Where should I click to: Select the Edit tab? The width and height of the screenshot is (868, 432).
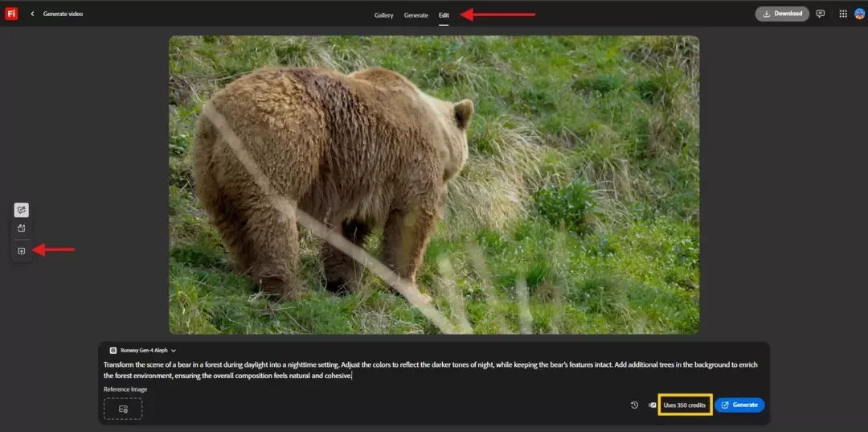(x=444, y=15)
